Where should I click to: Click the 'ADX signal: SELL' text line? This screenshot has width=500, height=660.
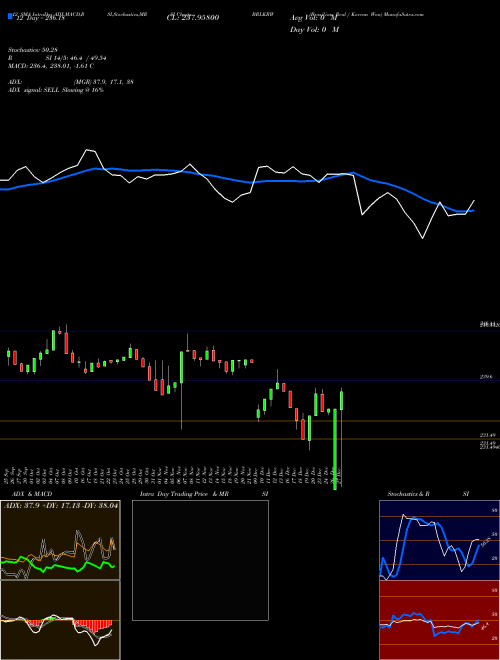[56, 90]
